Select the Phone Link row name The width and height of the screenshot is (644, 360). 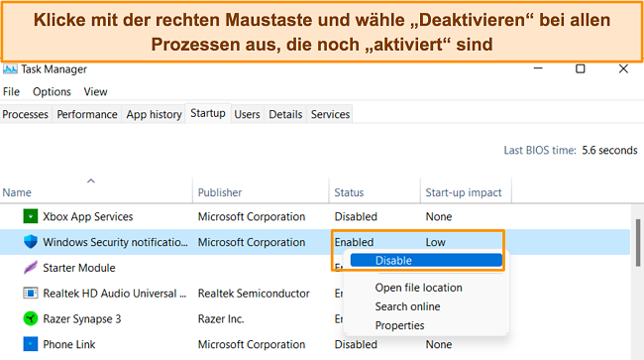pos(69,344)
